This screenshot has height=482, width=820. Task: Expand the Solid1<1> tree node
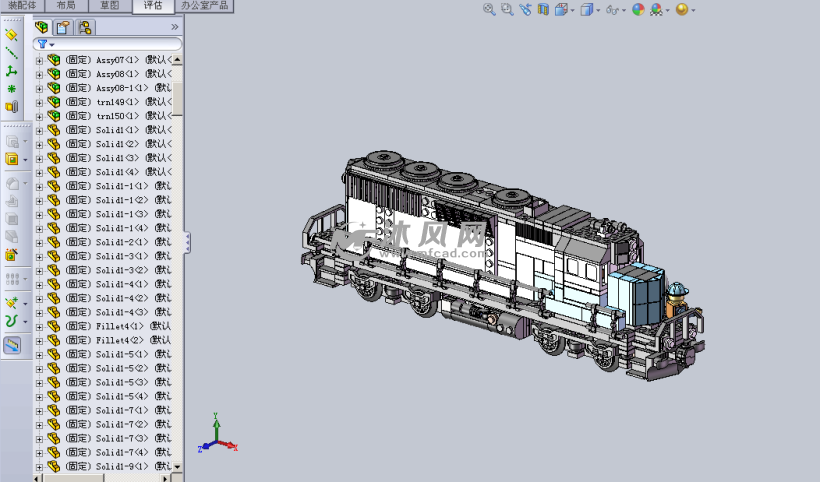[x=39, y=130]
